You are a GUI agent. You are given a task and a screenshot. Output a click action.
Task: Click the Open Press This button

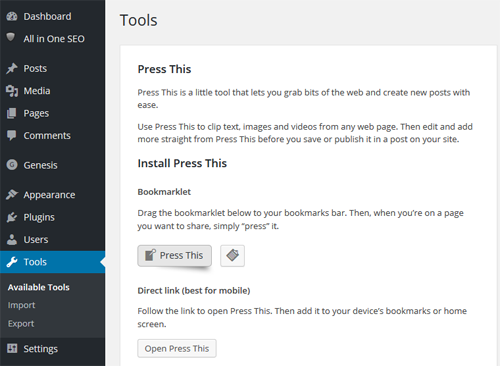point(177,348)
